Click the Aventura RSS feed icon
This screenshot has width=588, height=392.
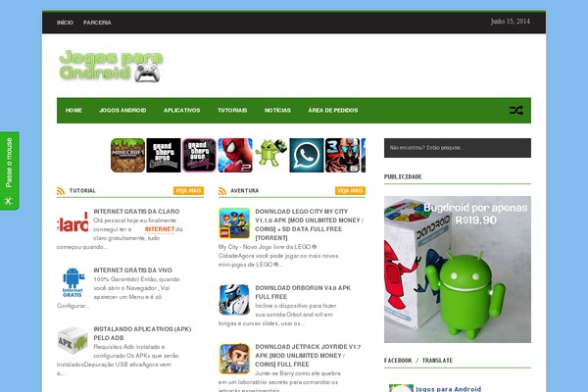tap(222, 191)
